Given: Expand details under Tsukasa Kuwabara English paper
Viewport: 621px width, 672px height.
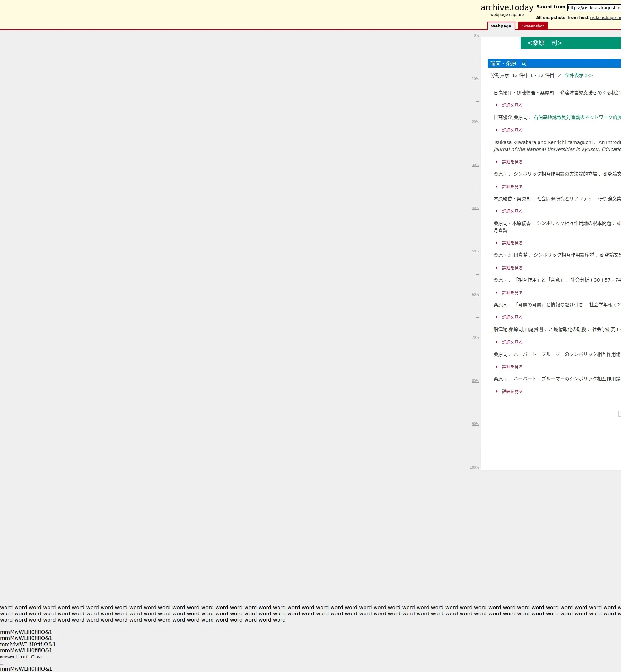Looking at the screenshot, I should [512, 162].
